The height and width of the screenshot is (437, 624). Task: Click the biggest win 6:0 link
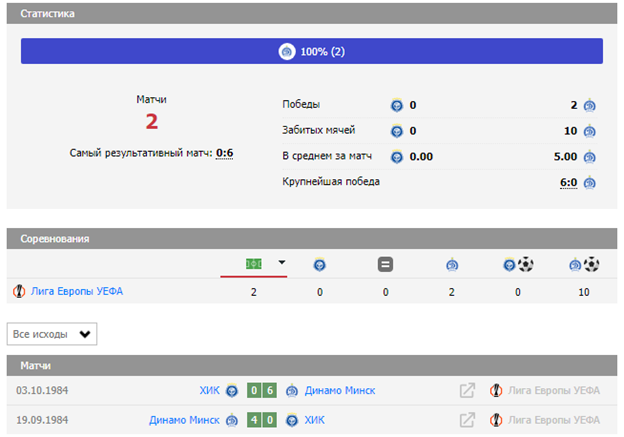568,182
